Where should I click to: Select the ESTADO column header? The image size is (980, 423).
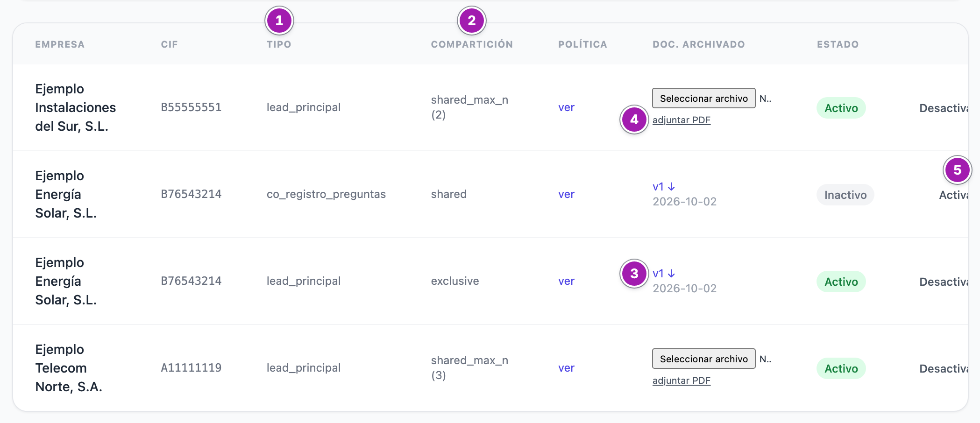click(838, 44)
